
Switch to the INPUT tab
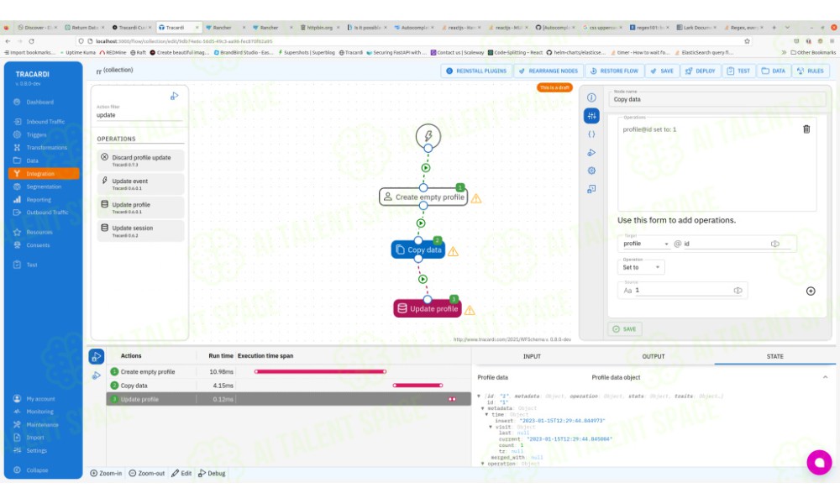pyautogui.click(x=532, y=356)
